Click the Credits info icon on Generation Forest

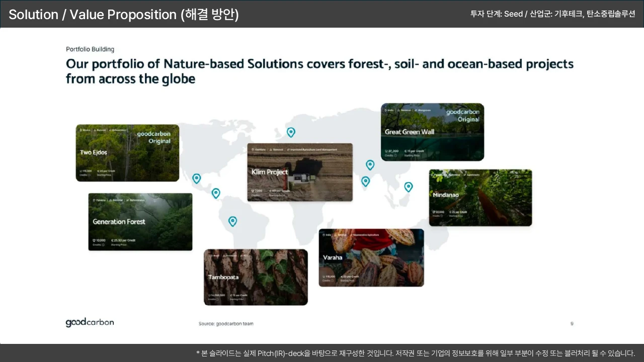pos(103,245)
